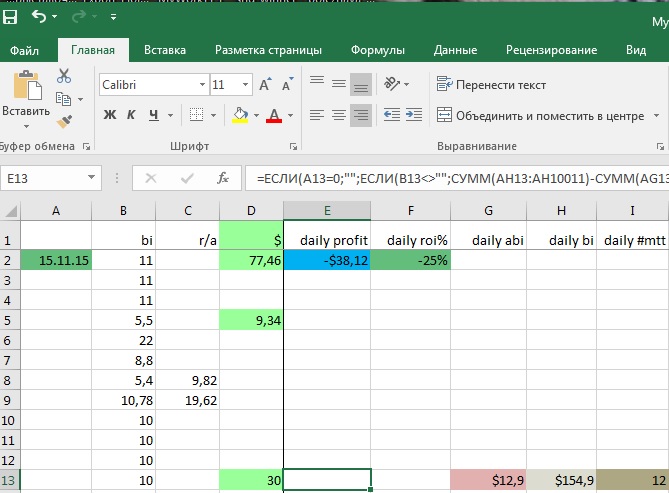Screen dimensions: 669x493
Task: Switch to the Формулы ribbon tab
Action: 377,50
